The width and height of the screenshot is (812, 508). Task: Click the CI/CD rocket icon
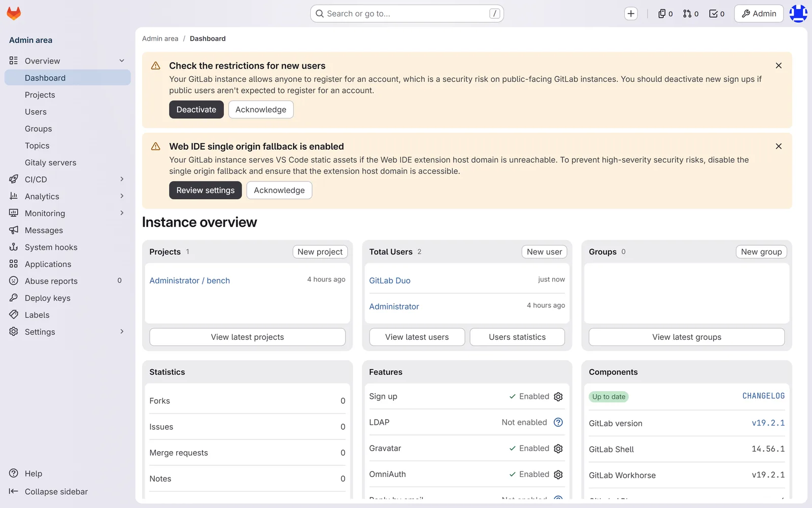[14, 179]
